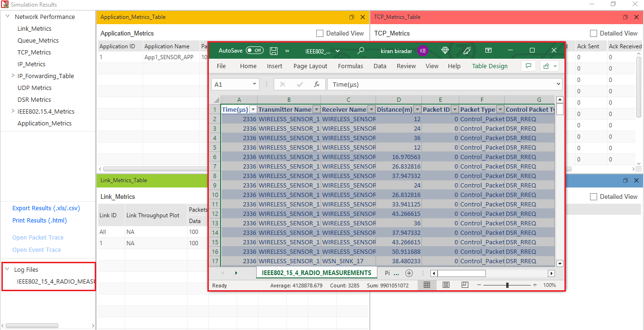Toggle AutoSave switch Off
The image size is (644, 330).
click(255, 51)
